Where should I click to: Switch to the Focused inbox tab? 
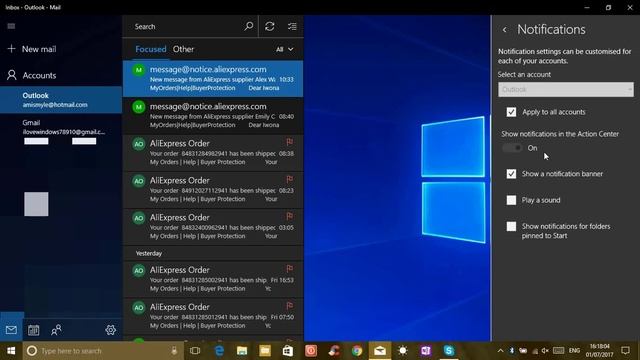[x=151, y=49]
